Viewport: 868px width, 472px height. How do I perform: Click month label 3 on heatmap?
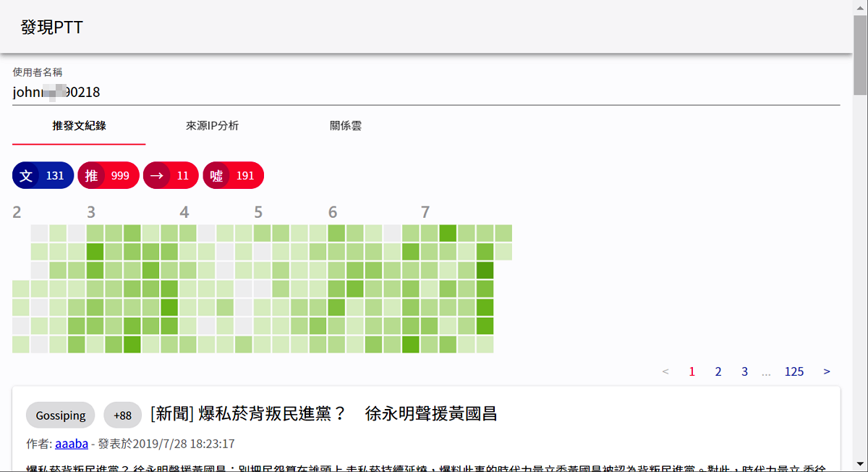point(91,212)
